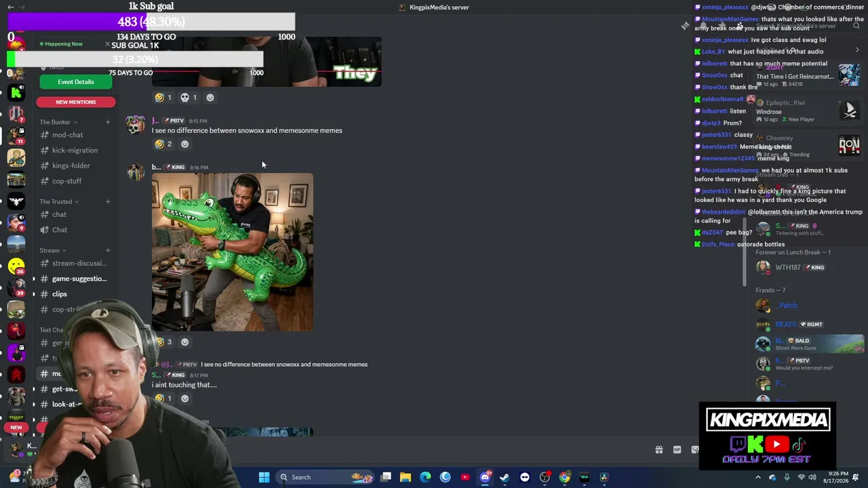
Task: Collapse the Stream category
Action: 53,251
